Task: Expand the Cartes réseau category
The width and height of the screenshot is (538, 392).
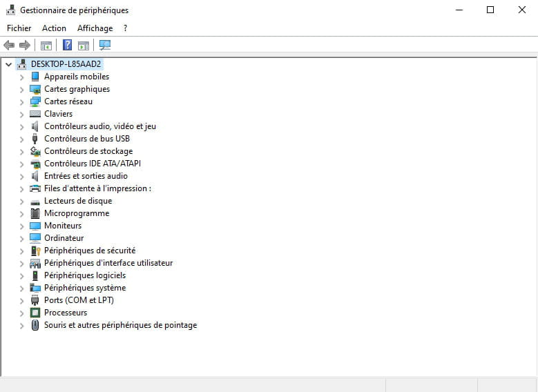Action: [21, 102]
